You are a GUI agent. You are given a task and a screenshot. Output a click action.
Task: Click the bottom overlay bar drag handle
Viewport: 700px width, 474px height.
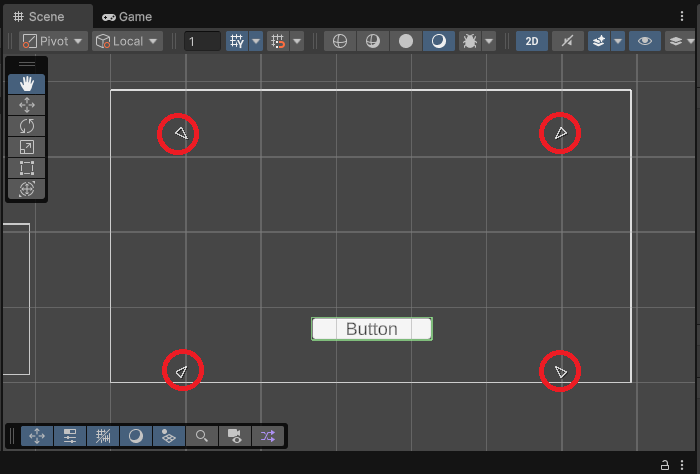(x=12, y=436)
